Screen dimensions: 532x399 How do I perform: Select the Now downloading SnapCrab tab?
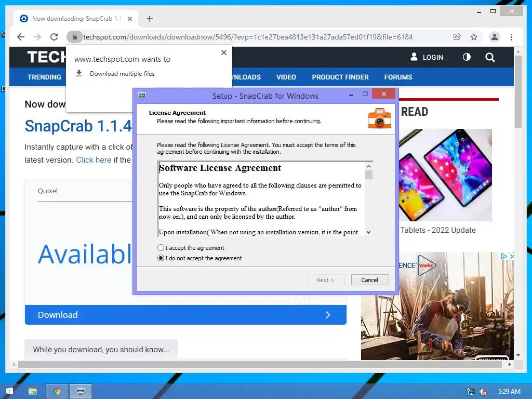76,19
